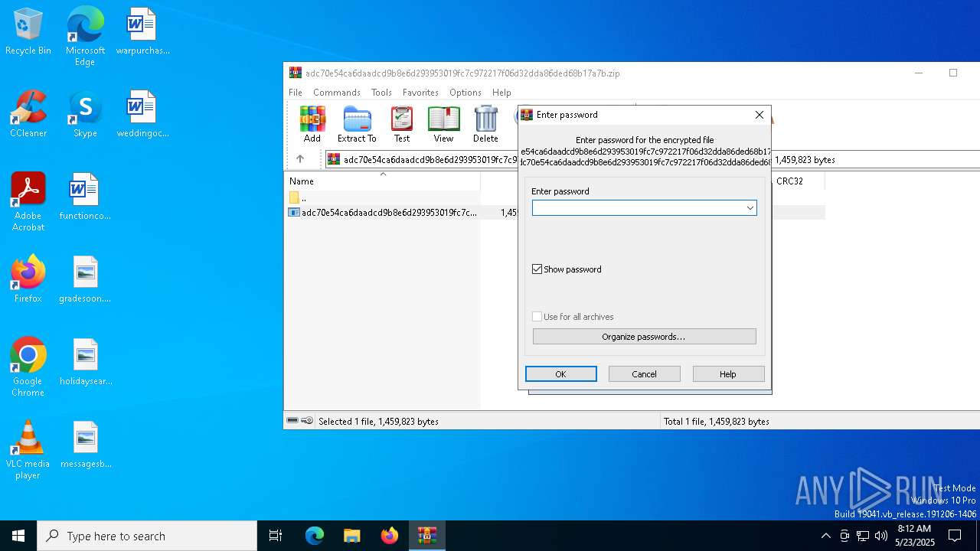The image size is (980, 551).
Task: Open File Explorer from the taskbar
Action: click(352, 536)
